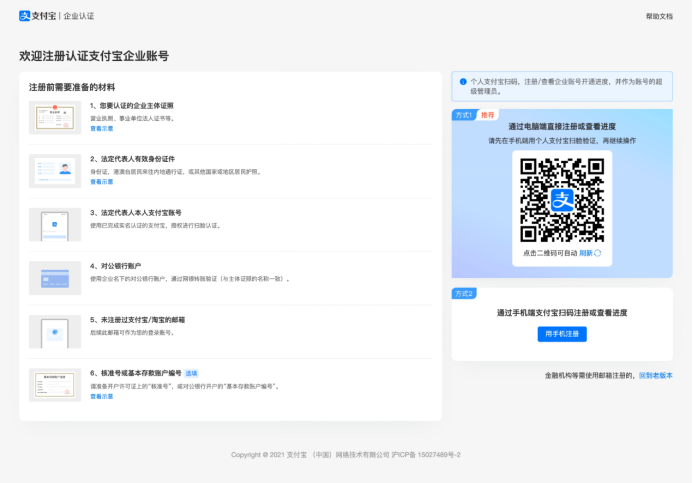Follow the 回到老版本 link
Screen dimensions: 693x483
pos(656,376)
